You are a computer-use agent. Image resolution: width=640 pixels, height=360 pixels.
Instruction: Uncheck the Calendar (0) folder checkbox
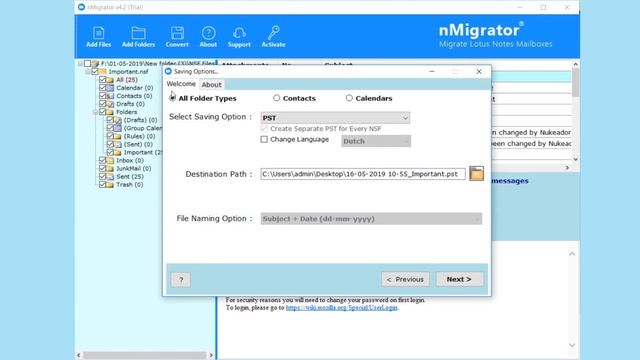click(x=102, y=88)
